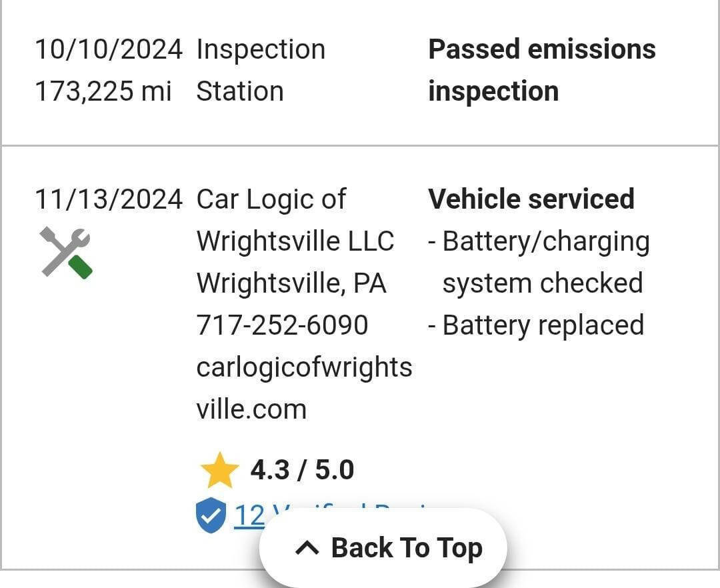Click the phone number 717-252-6090
The width and height of the screenshot is (720, 588).
283,325
